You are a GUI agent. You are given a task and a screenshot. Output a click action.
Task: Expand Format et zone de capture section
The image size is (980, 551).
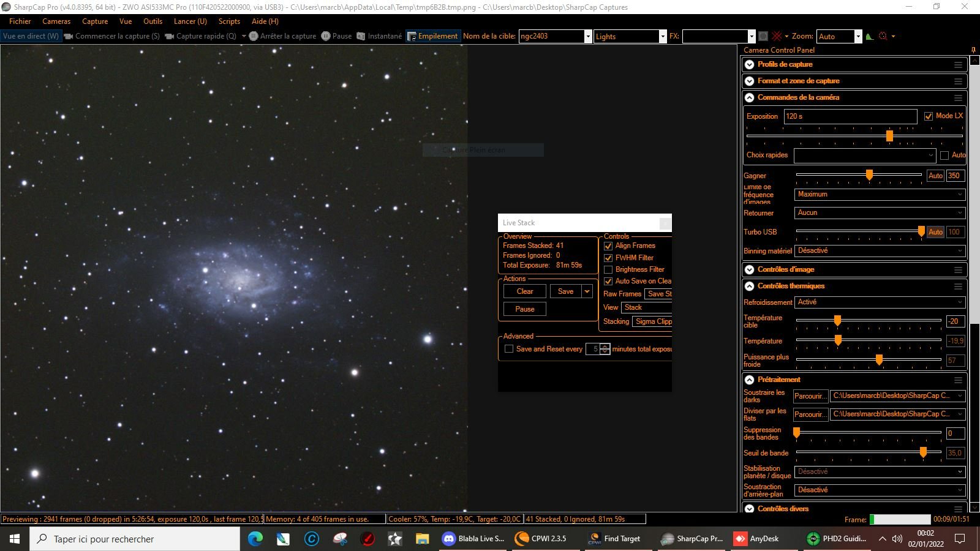coord(749,81)
